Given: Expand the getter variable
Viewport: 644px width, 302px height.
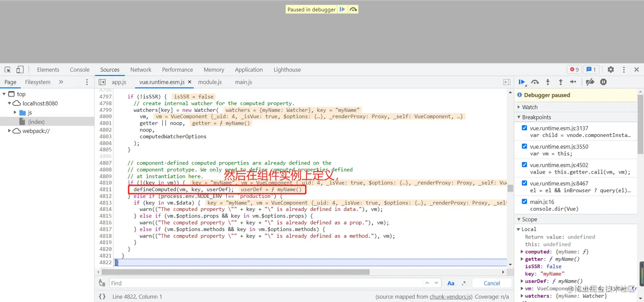Looking at the screenshot, I should 522,259.
